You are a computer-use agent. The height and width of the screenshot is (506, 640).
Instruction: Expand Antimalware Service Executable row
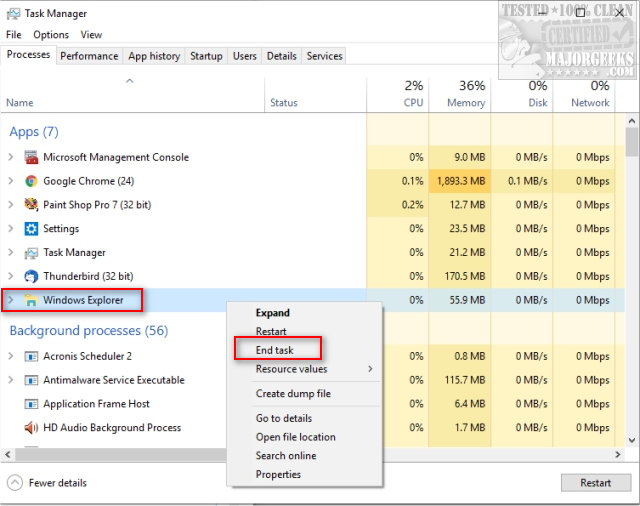[x=11, y=380]
